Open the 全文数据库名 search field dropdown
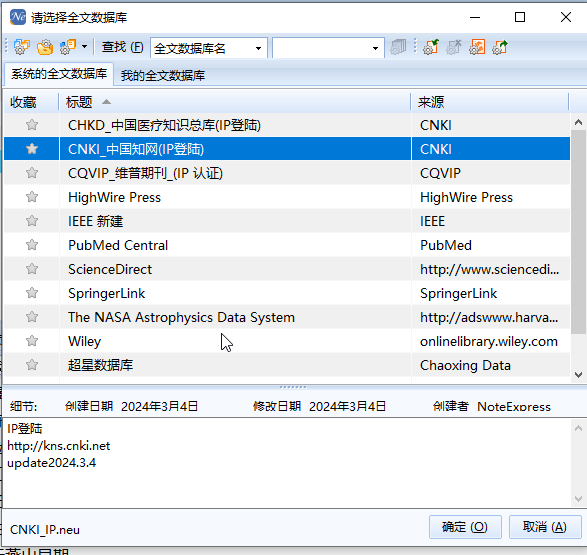The height and width of the screenshot is (555, 587). tap(258, 48)
